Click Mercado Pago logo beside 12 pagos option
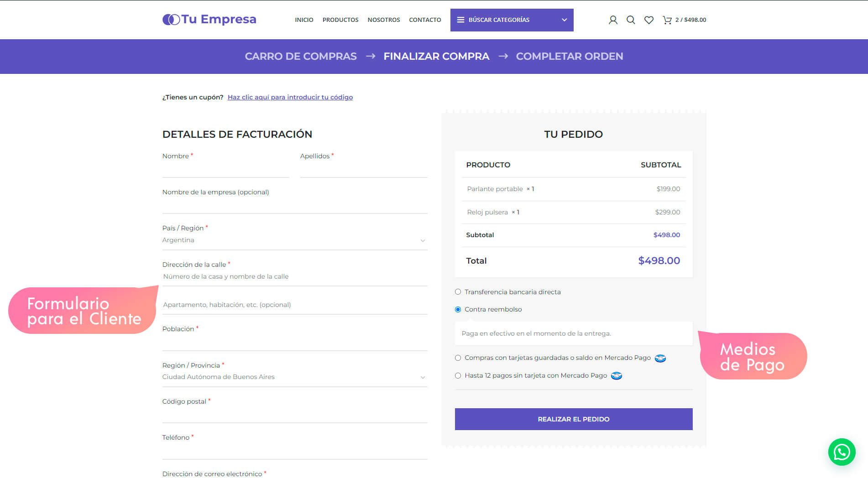Screen dimensions: 868x478 (x=617, y=376)
